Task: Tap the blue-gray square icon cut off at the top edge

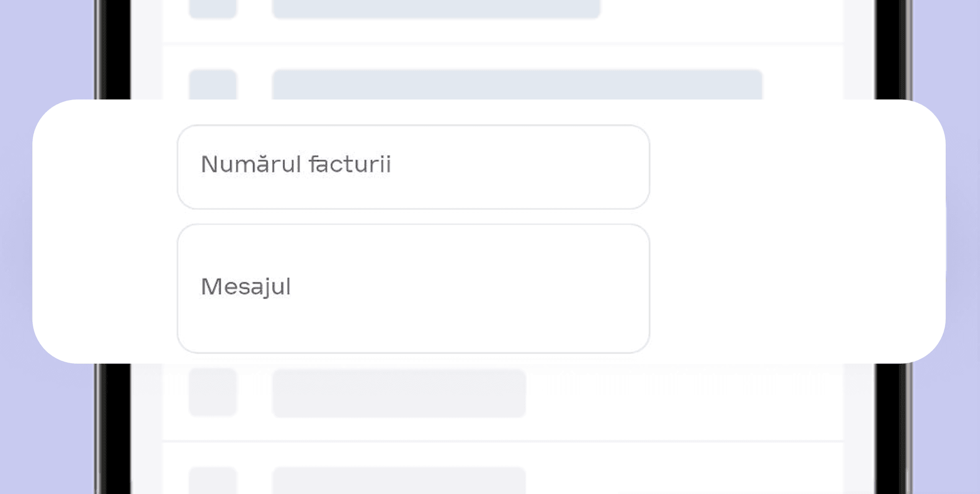Action: tap(213, 9)
